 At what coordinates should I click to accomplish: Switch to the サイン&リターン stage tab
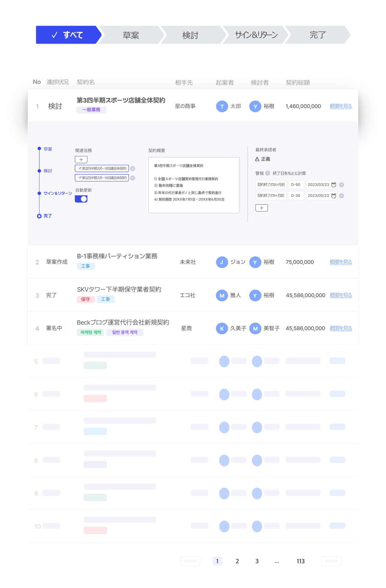256,35
